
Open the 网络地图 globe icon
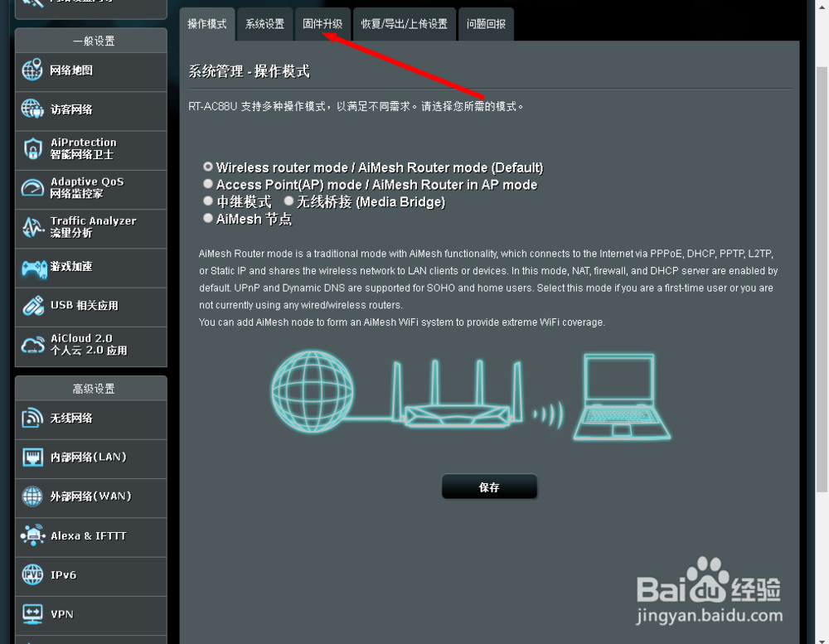[32, 70]
